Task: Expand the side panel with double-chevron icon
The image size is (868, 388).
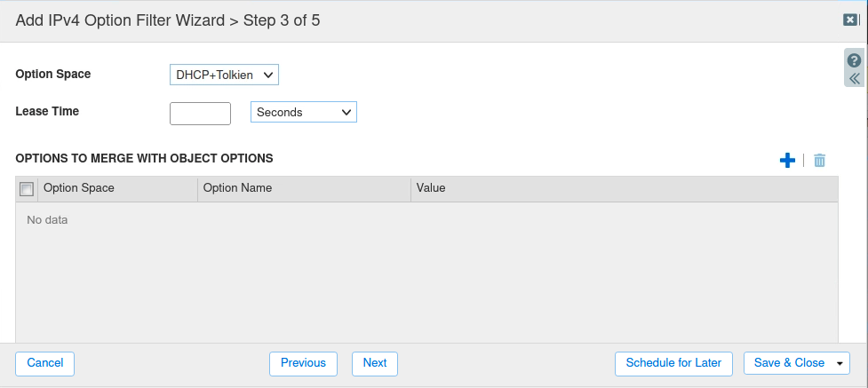Action: [x=854, y=78]
